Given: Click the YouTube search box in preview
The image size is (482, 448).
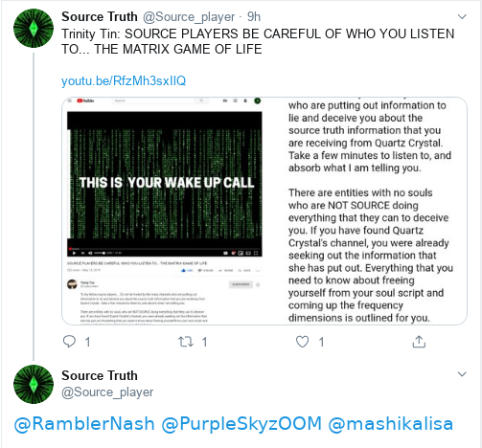Looking at the screenshot, I should [154, 101].
